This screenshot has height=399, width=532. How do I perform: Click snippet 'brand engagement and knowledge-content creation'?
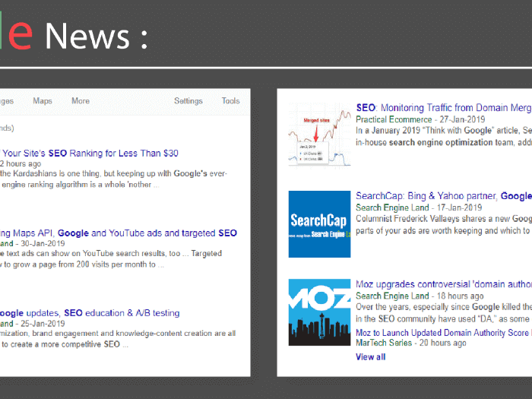point(118,339)
